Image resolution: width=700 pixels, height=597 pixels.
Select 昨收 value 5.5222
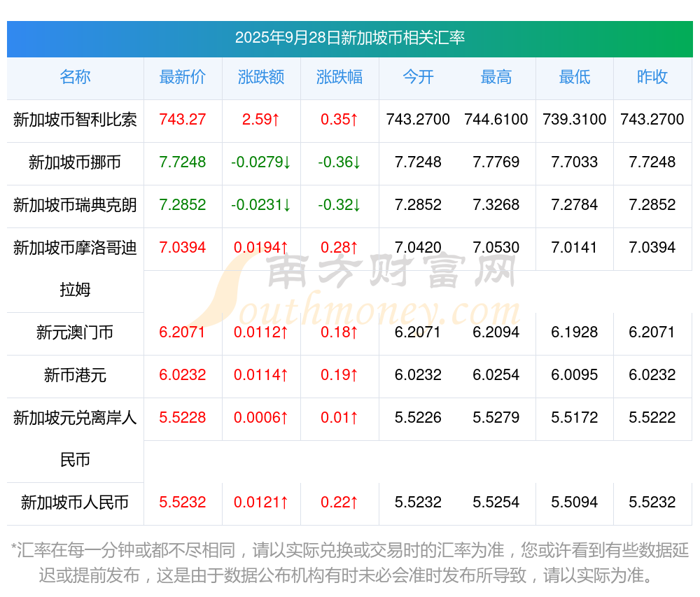(x=652, y=418)
